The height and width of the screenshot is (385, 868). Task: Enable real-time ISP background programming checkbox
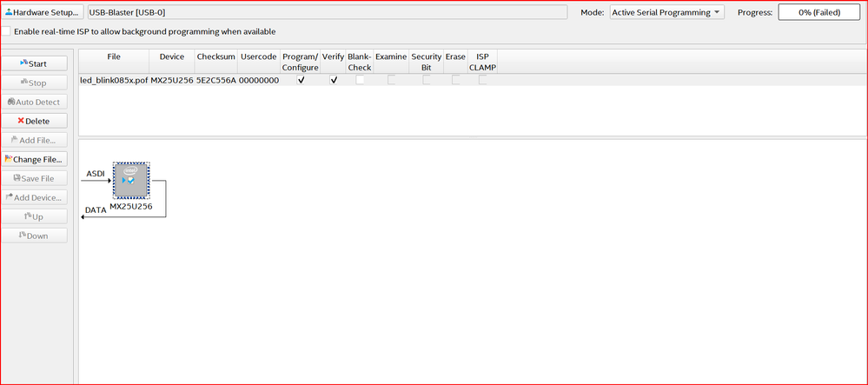click(5, 31)
